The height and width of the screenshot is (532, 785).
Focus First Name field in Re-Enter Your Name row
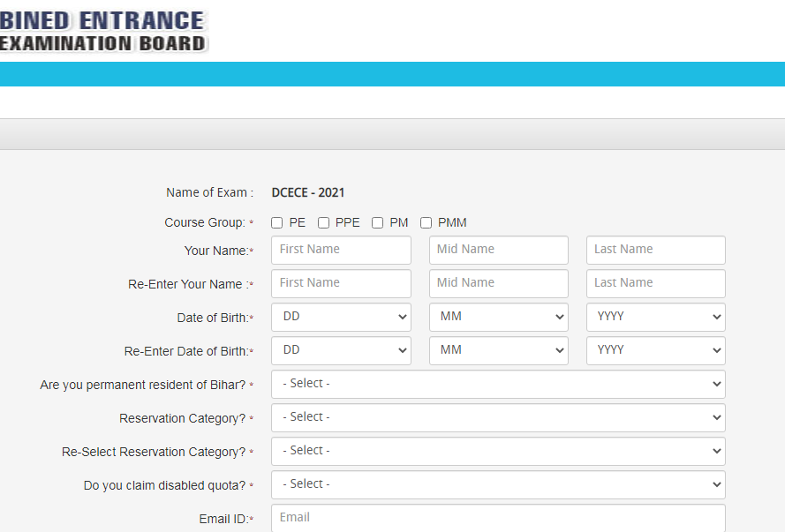(x=341, y=283)
